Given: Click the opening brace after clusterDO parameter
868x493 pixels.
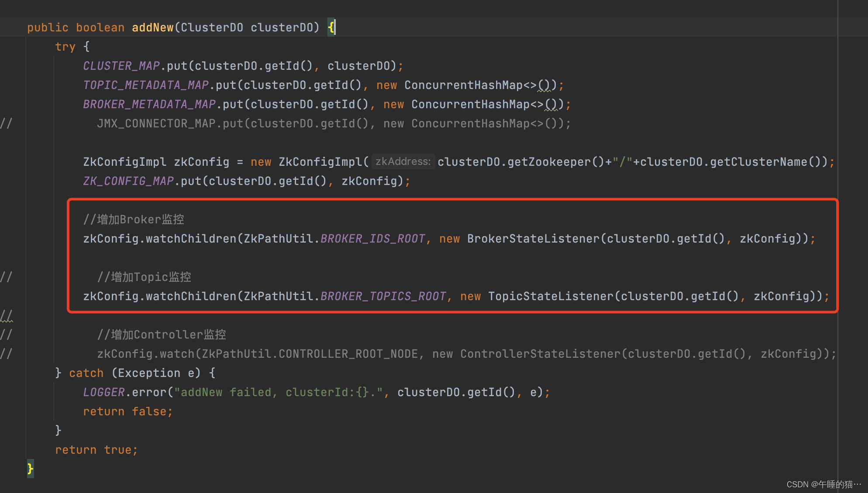Looking at the screenshot, I should click(331, 27).
